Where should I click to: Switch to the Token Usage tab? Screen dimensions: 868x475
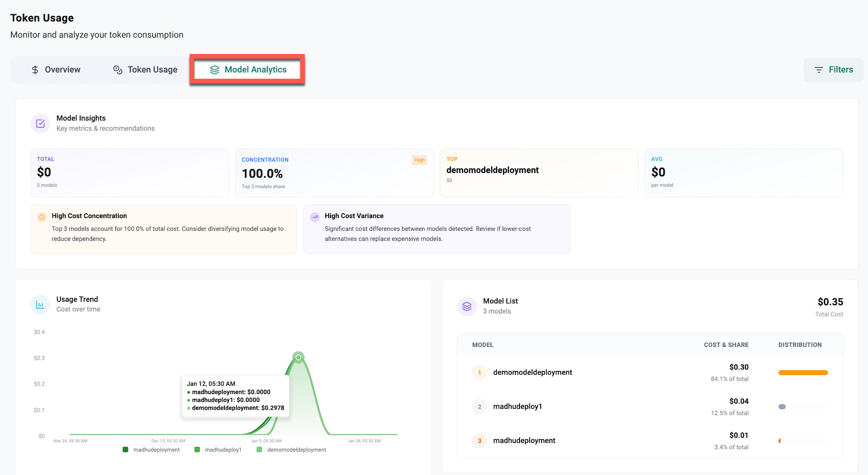[145, 70]
